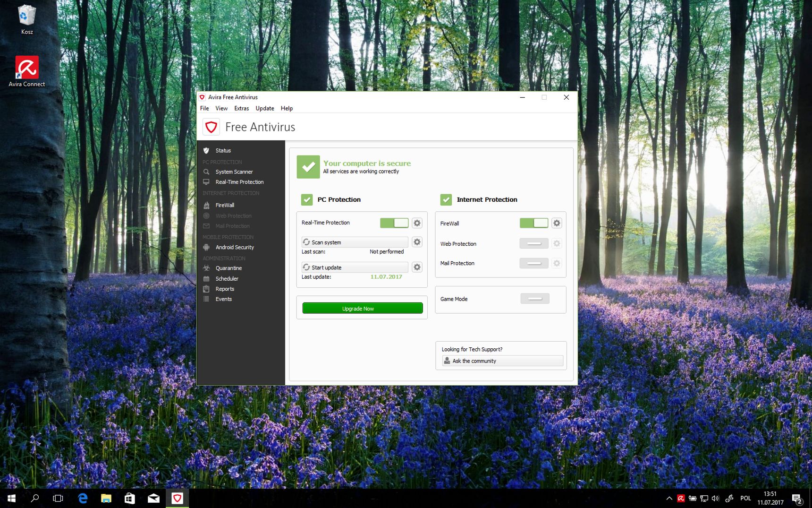This screenshot has height=508, width=812.
Task: Toggle the FireWall switch
Action: coord(534,223)
